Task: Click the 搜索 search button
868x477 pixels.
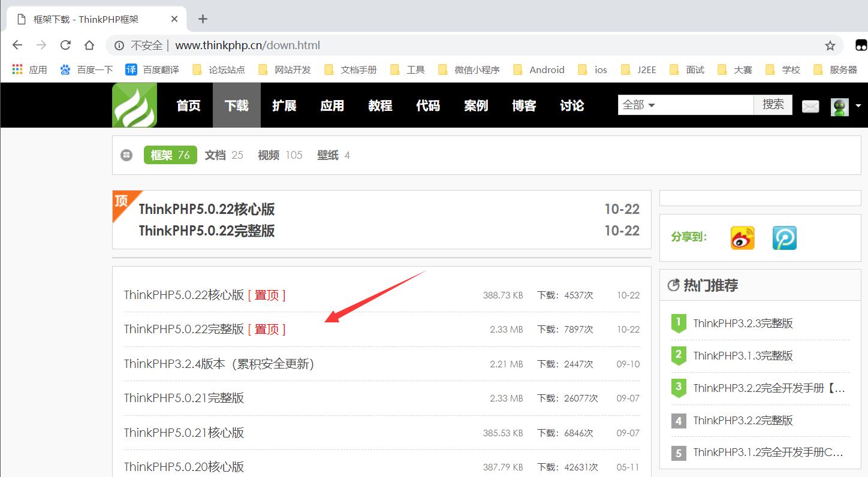Action: pyautogui.click(x=773, y=105)
